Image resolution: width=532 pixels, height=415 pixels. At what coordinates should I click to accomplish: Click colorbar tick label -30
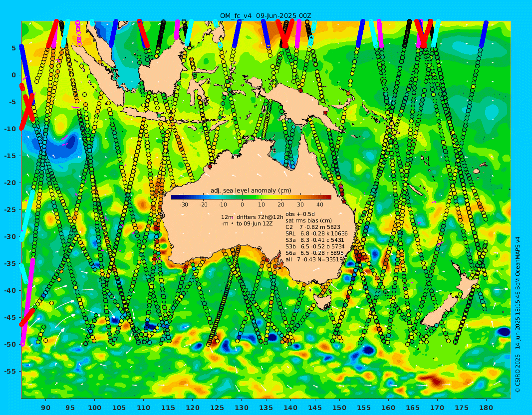(184, 205)
